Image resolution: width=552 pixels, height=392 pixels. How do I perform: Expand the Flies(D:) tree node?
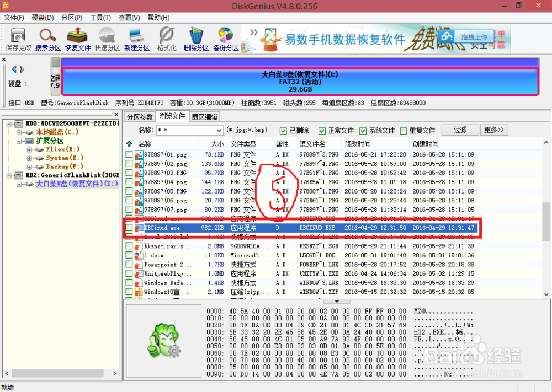[x=30, y=149]
